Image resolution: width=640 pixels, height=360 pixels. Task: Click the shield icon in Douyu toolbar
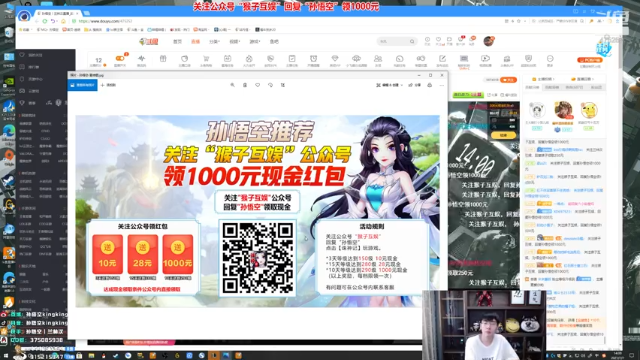pyautogui.click(x=528, y=60)
